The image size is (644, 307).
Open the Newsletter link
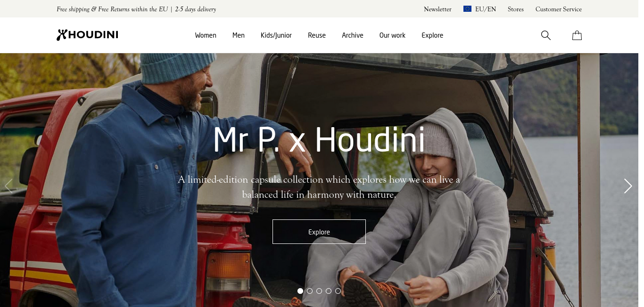pos(438,9)
